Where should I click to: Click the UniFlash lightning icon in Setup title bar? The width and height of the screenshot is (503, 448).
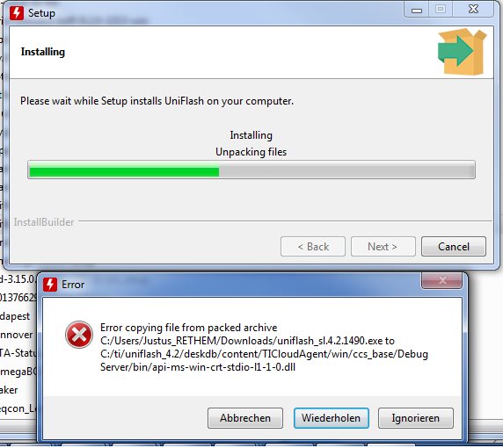(x=17, y=13)
